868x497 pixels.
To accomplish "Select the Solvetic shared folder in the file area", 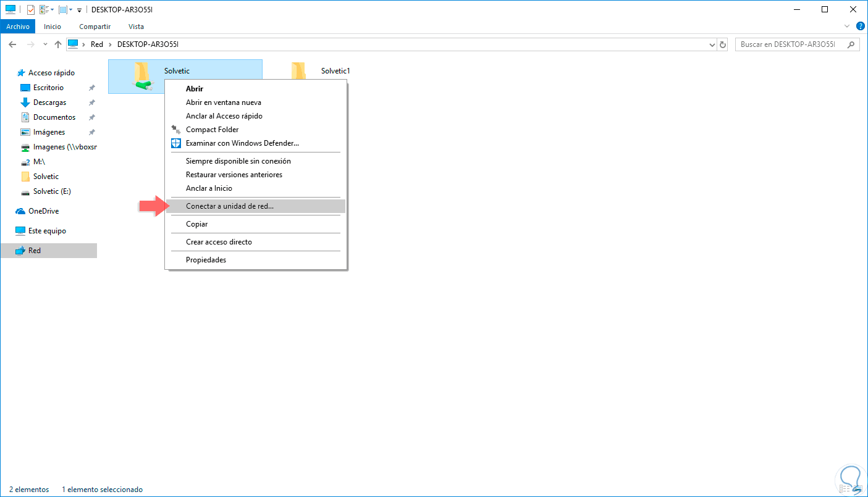I will (x=185, y=77).
